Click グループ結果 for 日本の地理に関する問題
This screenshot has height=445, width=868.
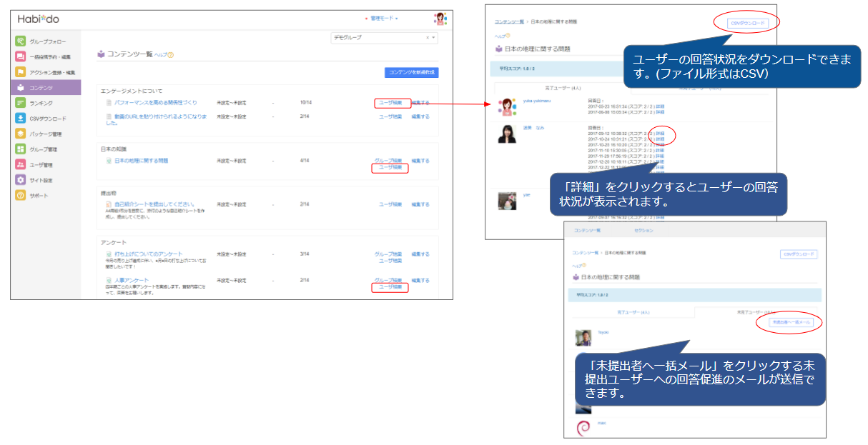(x=388, y=161)
